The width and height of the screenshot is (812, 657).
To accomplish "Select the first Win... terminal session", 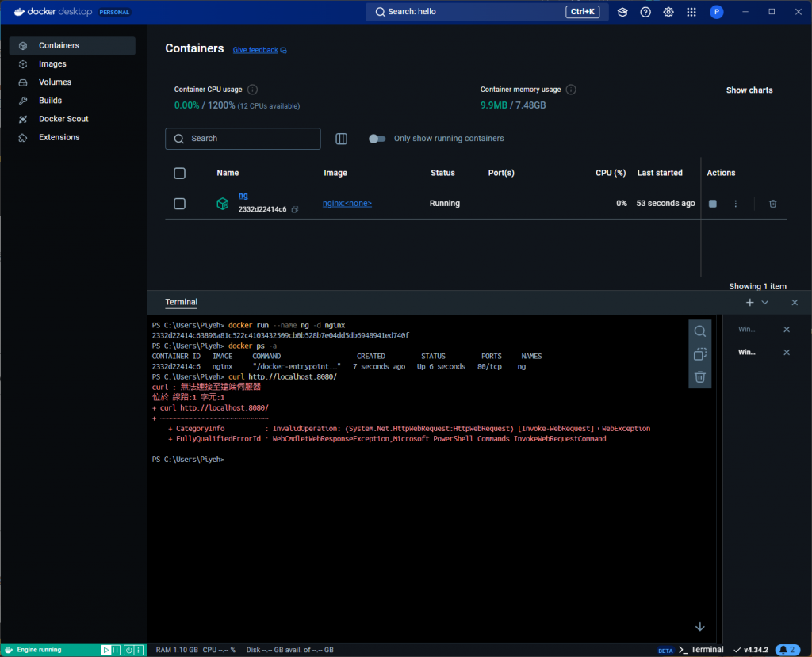I will (746, 329).
